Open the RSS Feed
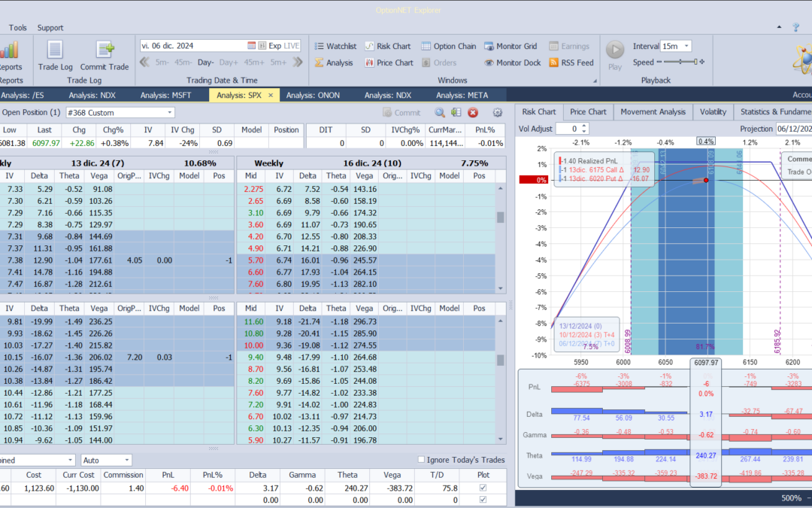The width and height of the screenshot is (812, 508). [571, 62]
